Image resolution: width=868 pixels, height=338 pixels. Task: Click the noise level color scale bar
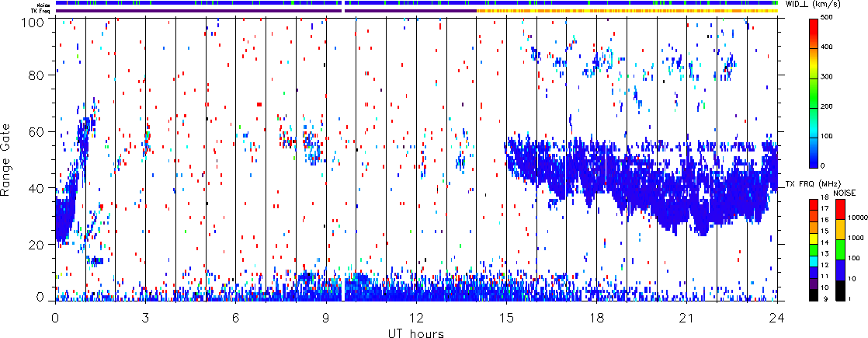[842, 250]
